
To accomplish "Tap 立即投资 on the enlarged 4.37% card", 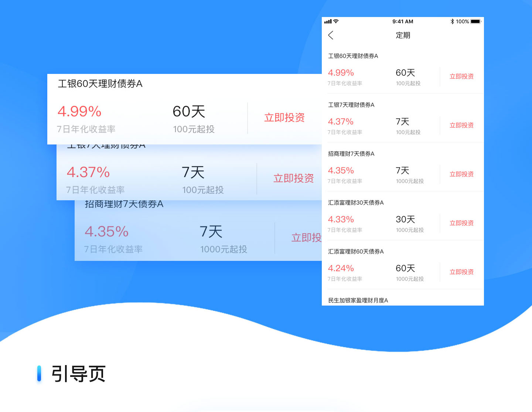I will point(294,178).
